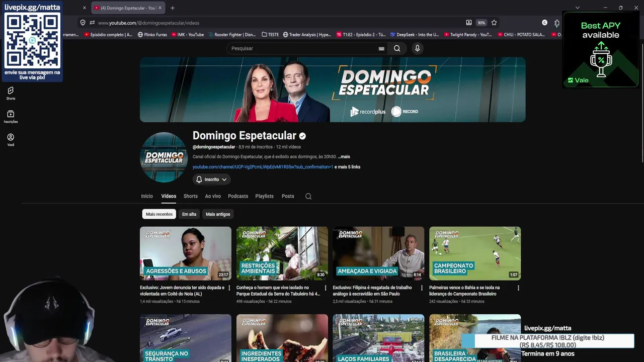Open more options for the Filipina resgatada video
This screenshot has width=644, height=362.
tap(422, 288)
